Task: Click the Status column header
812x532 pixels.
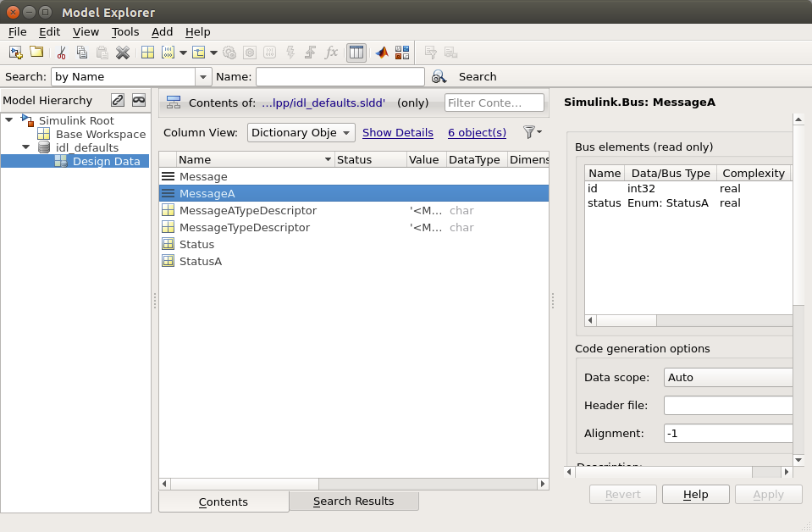Action: point(370,159)
